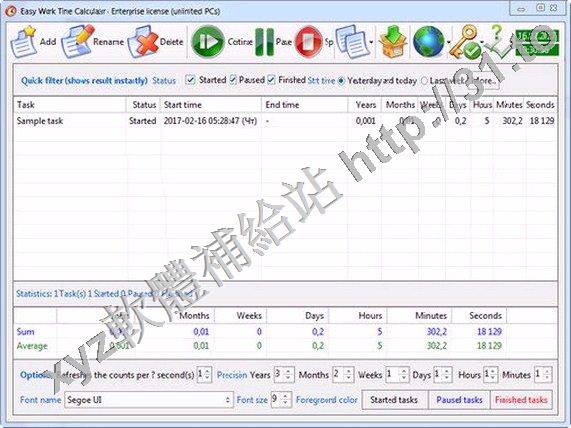The height and width of the screenshot is (428, 571).
Task: Sort by the Status column header
Action: tap(144, 105)
